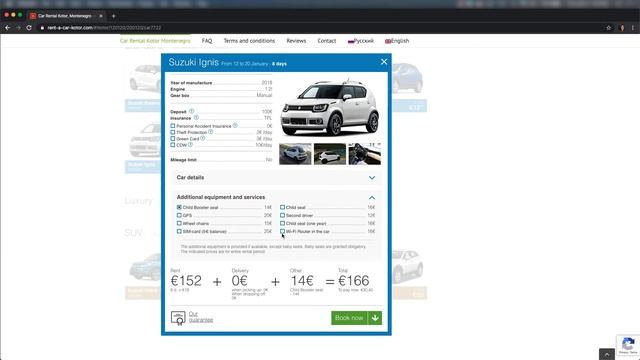Show Theft Protection info icon
640x360 pixels.
click(211, 132)
